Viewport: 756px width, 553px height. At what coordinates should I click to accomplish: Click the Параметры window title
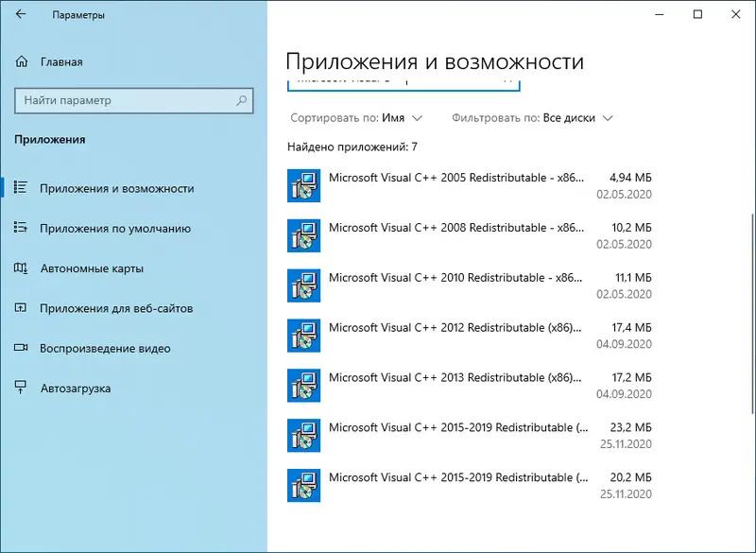point(78,15)
